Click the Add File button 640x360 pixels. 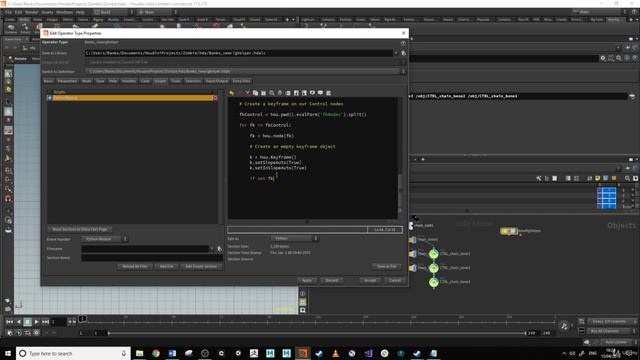[x=166, y=267]
